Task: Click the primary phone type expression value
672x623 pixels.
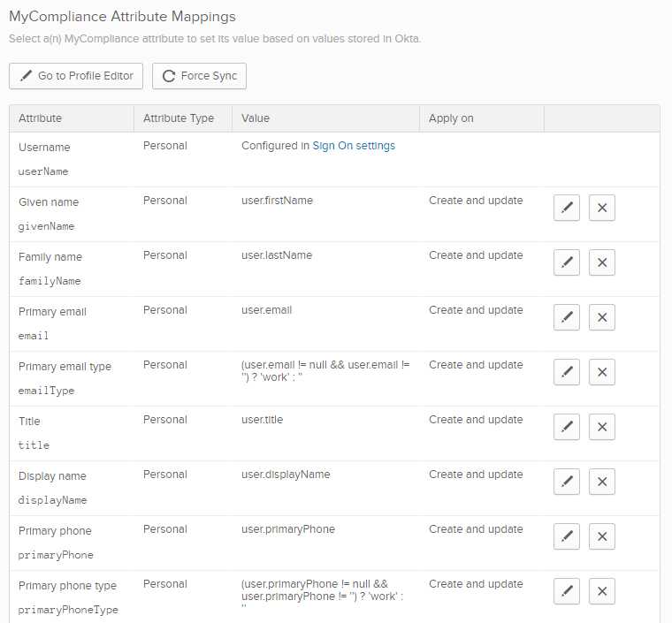Action: pos(322,596)
